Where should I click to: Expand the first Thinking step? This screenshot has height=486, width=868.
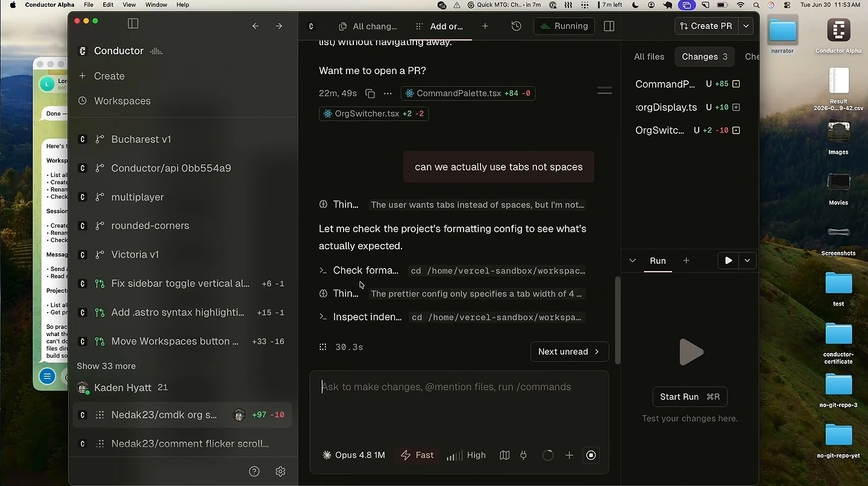point(452,205)
